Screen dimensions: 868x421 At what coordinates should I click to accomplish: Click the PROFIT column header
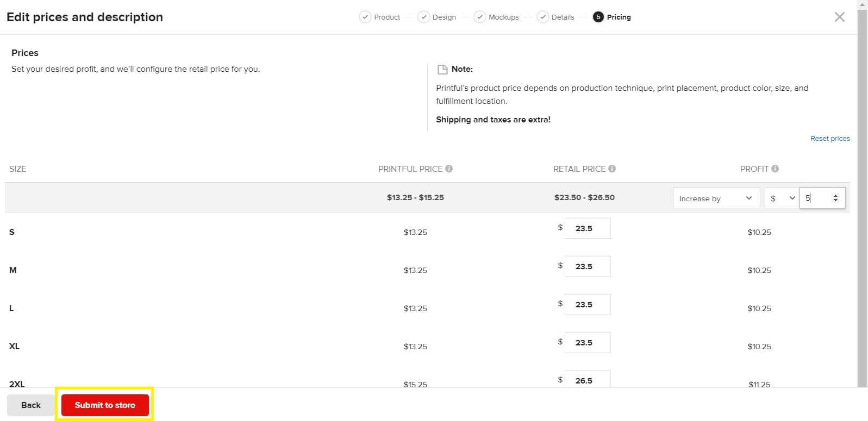pyautogui.click(x=754, y=169)
